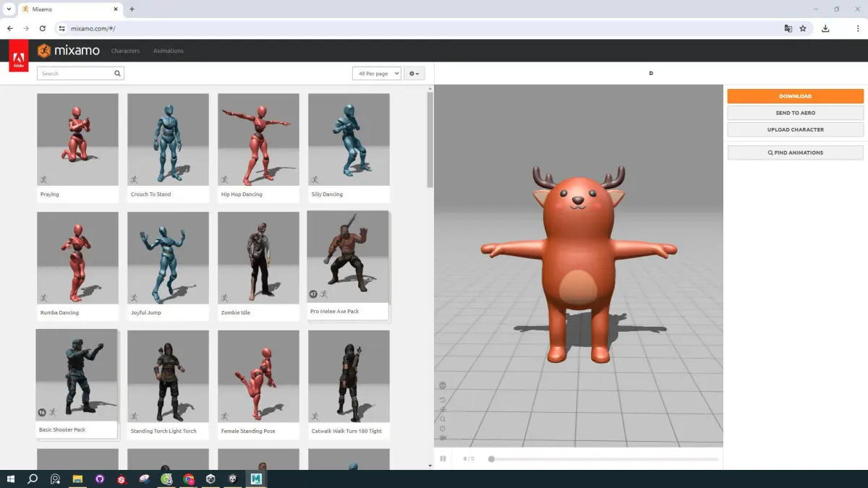Open Maya from the taskbar
The image size is (868, 488).
click(256, 479)
